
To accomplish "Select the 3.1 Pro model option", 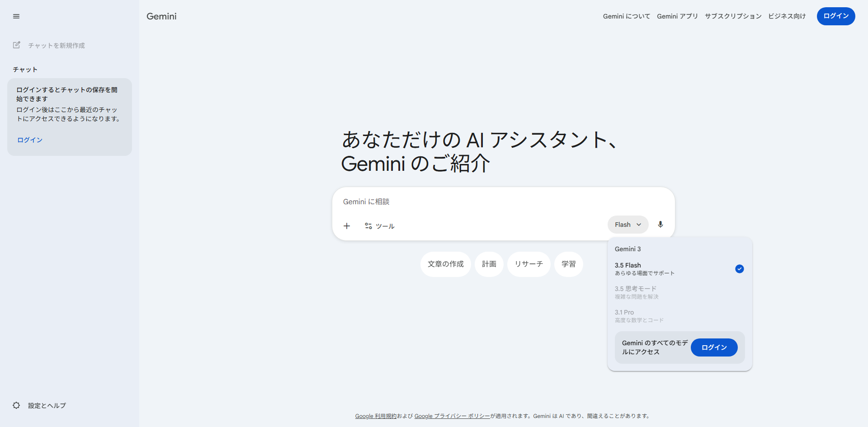I will click(679, 316).
